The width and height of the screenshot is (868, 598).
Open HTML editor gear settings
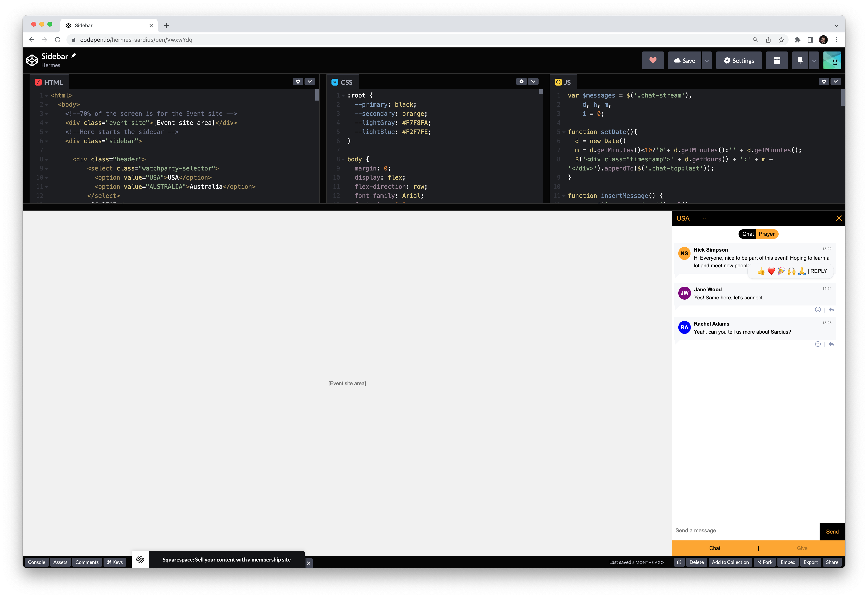pos(298,81)
